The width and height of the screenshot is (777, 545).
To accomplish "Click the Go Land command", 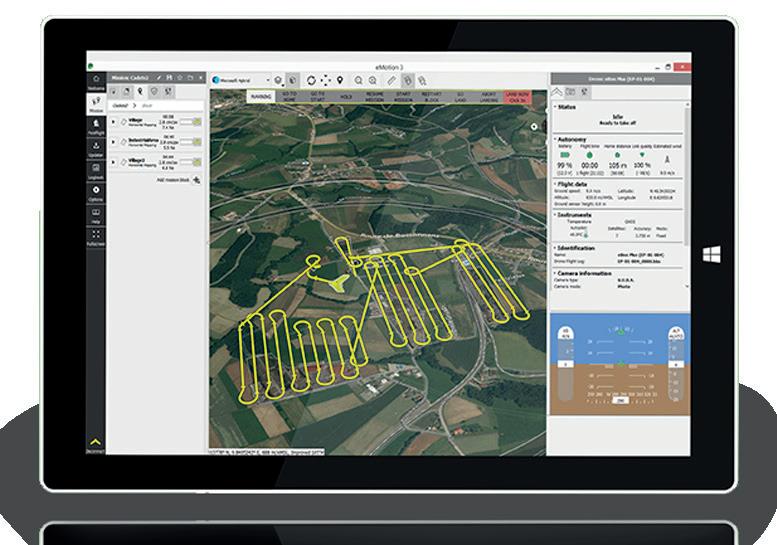I will click(460, 97).
